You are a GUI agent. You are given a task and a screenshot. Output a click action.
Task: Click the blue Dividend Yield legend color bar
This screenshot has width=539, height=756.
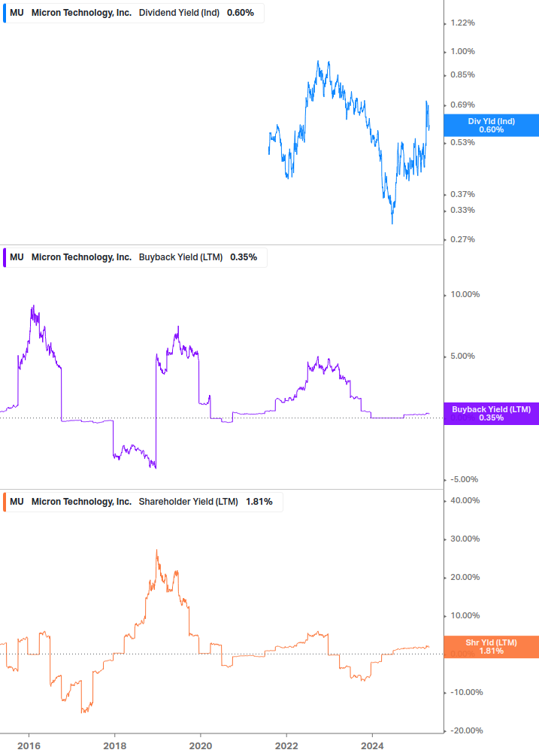(x=5, y=13)
